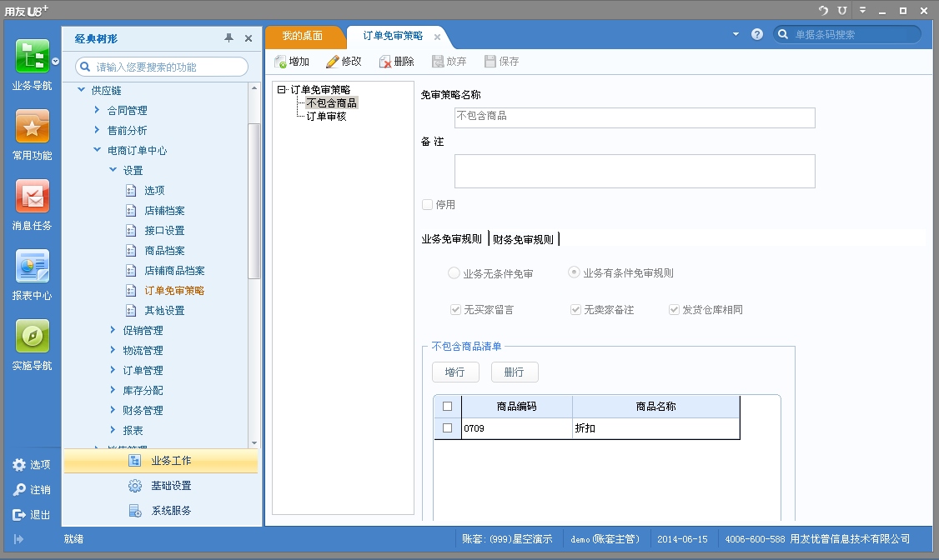Viewport: 939px width, 560px height.
Task: Click the barcode search magnifier icon
Action: (783, 35)
